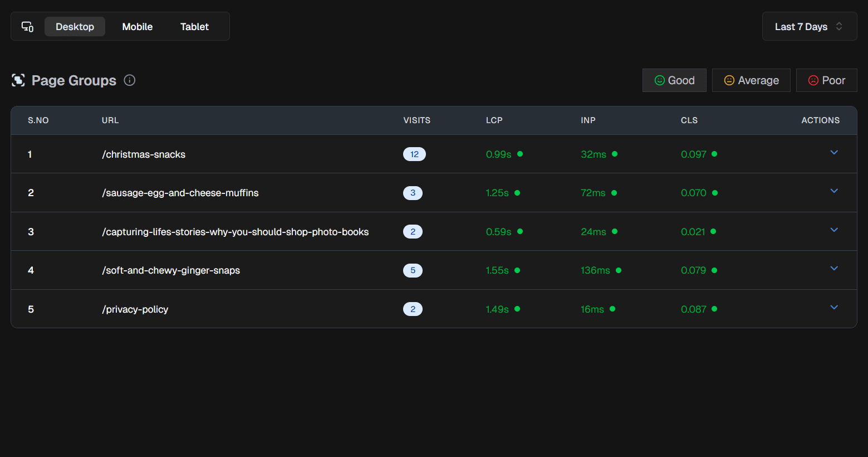Expand the /sausage-egg-and-cheese-muffins row
This screenshot has width=868, height=457.
pyautogui.click(x=834, y=191)
